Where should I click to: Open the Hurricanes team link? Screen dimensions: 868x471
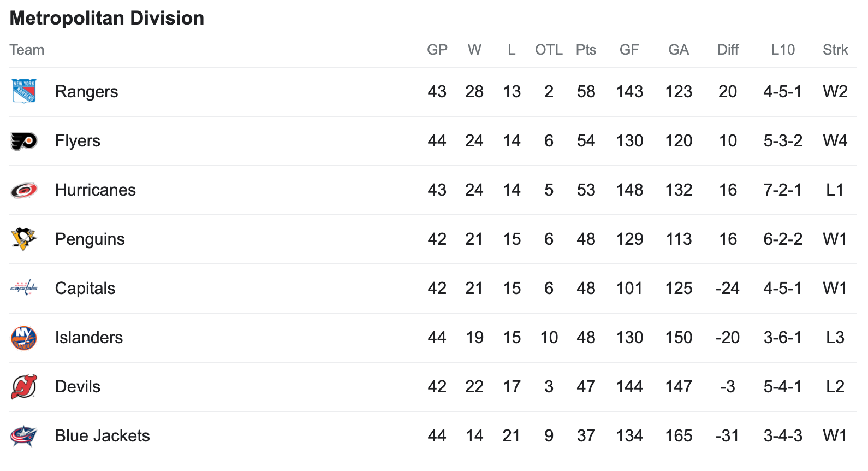[96, 190]
